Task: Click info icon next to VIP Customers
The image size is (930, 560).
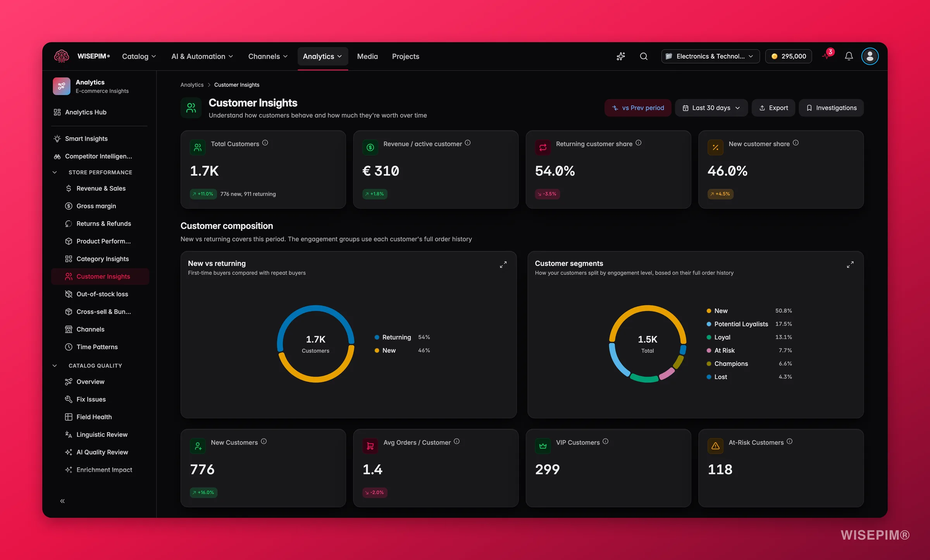Action: 606,441
